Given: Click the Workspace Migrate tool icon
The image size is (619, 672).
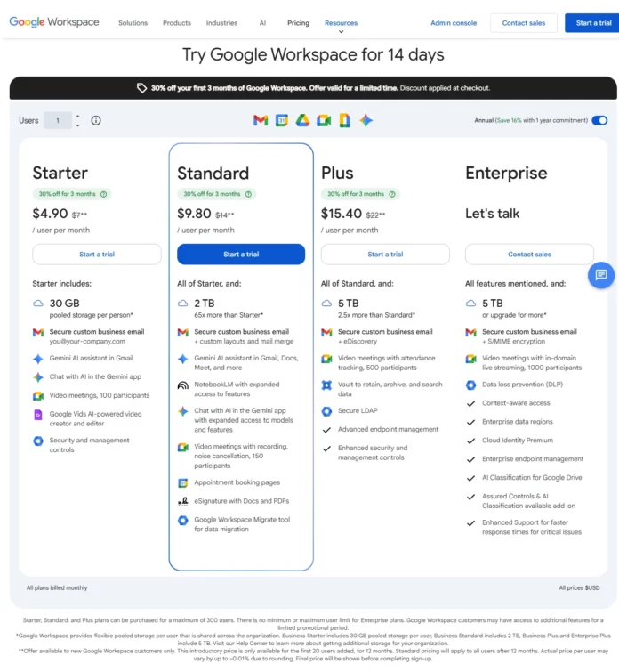Looking at the screenshot, I should pyautogui.click(x=183, y=521).
